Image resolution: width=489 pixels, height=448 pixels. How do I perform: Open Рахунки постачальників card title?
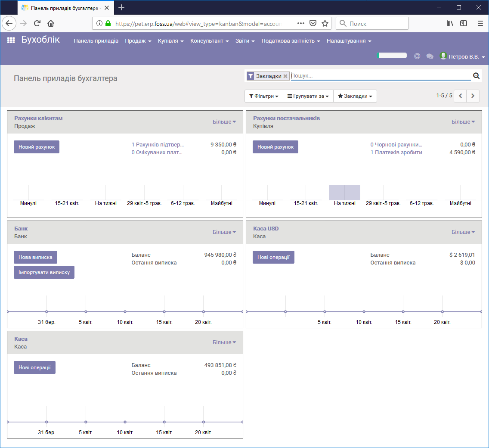pyautogui.click(x=286, y=118)
